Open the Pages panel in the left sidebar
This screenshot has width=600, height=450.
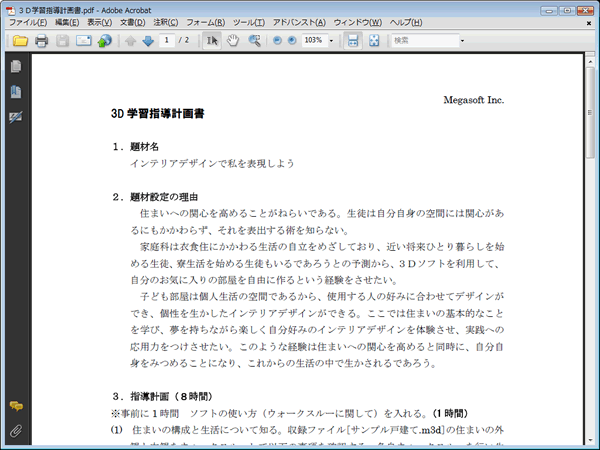[x=15, y=67]
